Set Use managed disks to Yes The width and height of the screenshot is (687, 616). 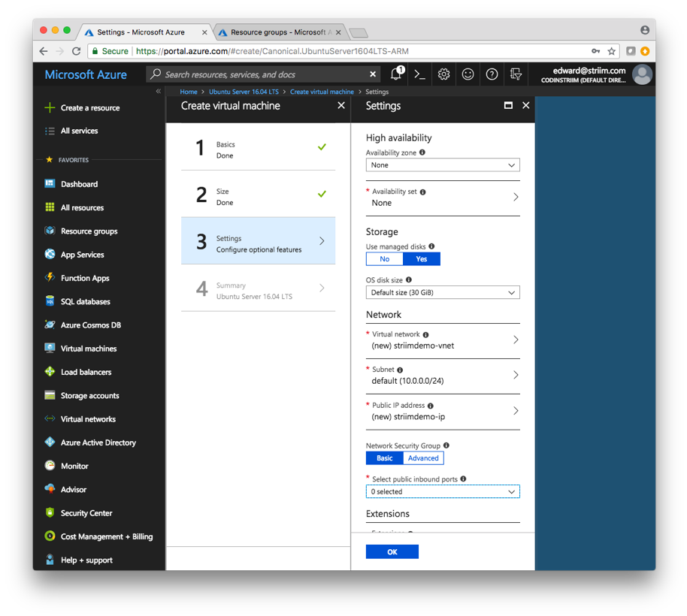pos(421,259)
